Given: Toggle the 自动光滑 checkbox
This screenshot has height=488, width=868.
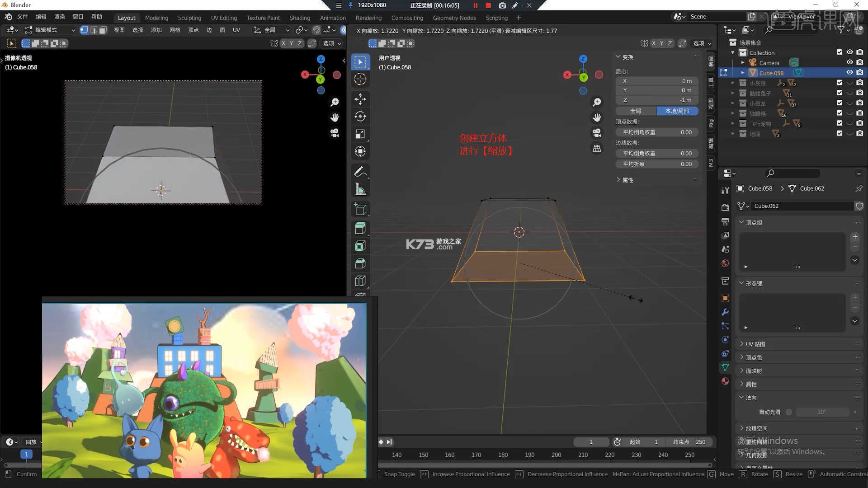Looking at the screenshot, I should [x=789, y=412].
